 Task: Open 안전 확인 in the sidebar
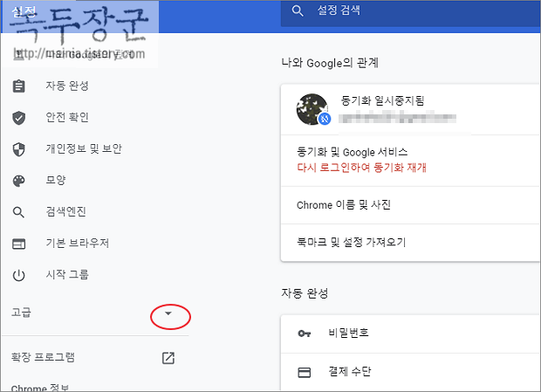(x=67, y=117)
